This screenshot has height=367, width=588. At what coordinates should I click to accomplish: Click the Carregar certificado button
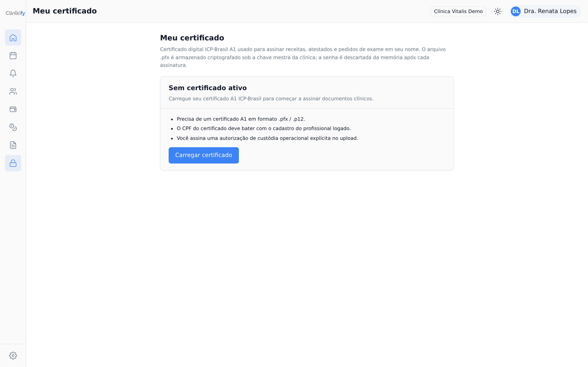click(204, 155)
